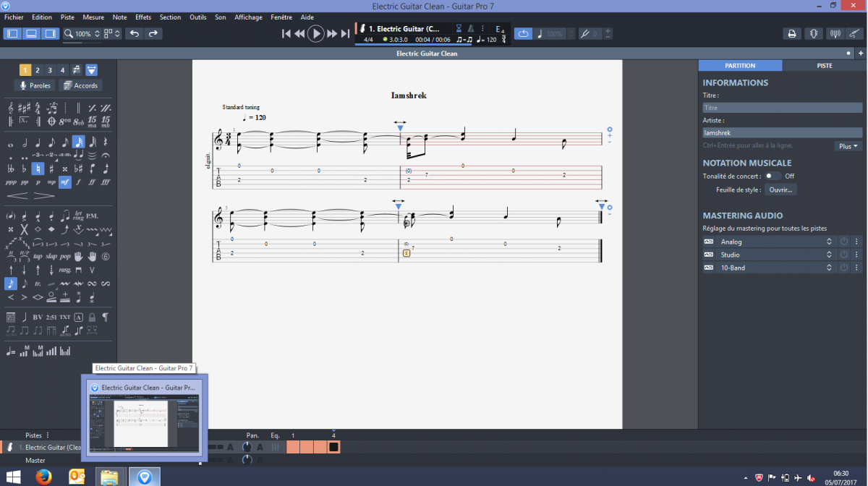This screenshot has height=486, width=868.
Task: Click the 15ma octave marking icon
Action: 93,121
